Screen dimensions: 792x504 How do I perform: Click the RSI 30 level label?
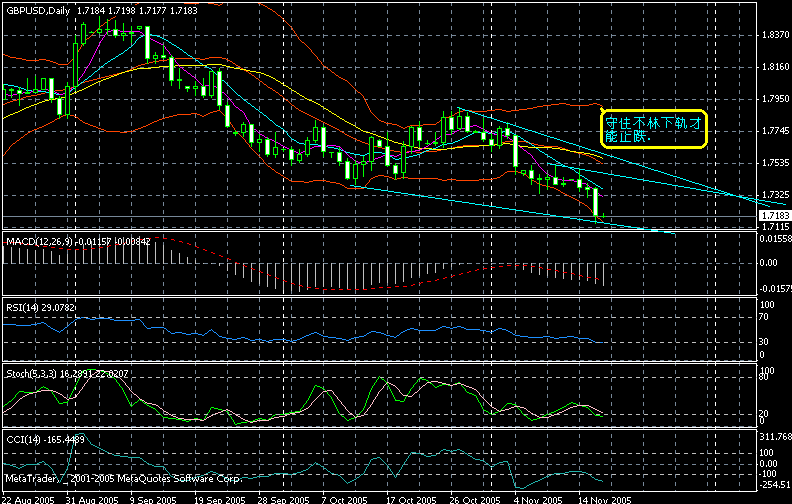(764, 341)
